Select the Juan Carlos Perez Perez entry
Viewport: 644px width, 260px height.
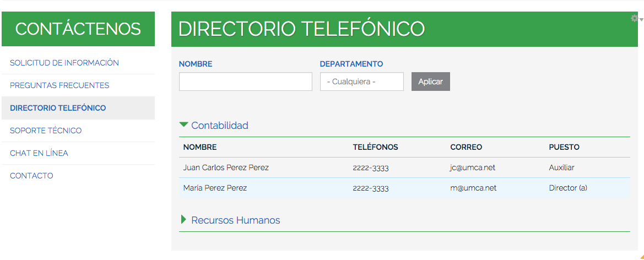226,167
